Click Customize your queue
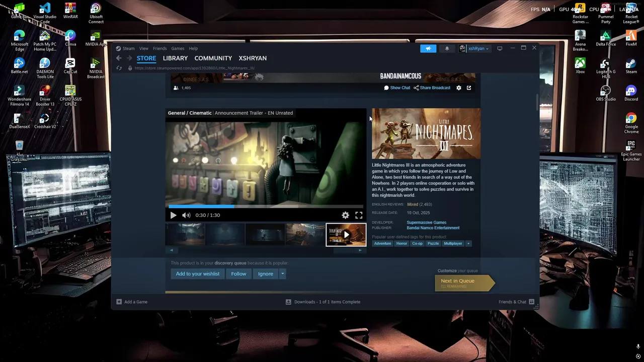Viewport: 644px width, 362px height. click(x=447, y=270)
